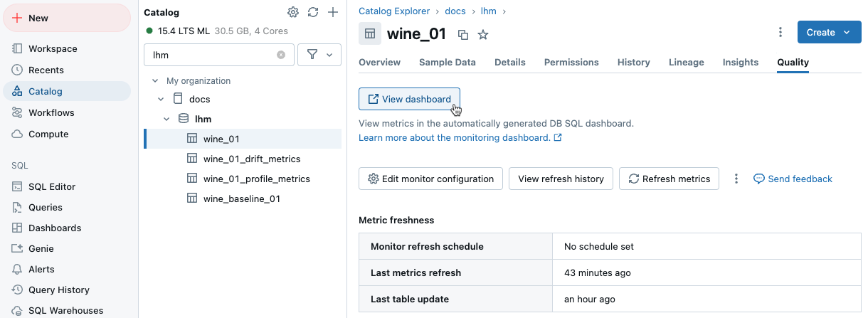The height and width of the screenshot is (318, 868).
Task: Open more monitor options menu
Action: tap(736, 179)
